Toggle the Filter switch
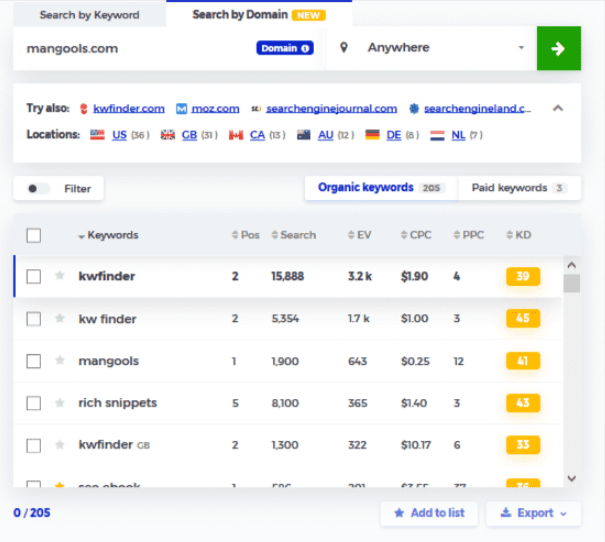Viewport: 605px width, 542px height. click(x=40, y=188)
